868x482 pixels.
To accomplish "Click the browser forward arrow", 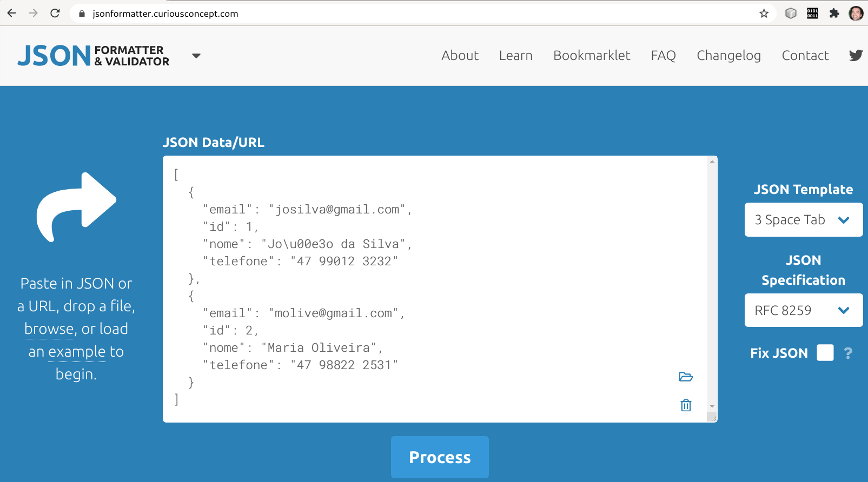I will click(34, 13).
